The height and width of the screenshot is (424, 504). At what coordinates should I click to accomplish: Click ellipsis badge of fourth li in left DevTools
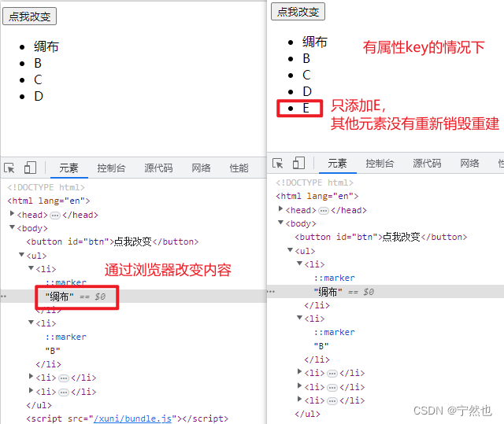pos(64,393)
